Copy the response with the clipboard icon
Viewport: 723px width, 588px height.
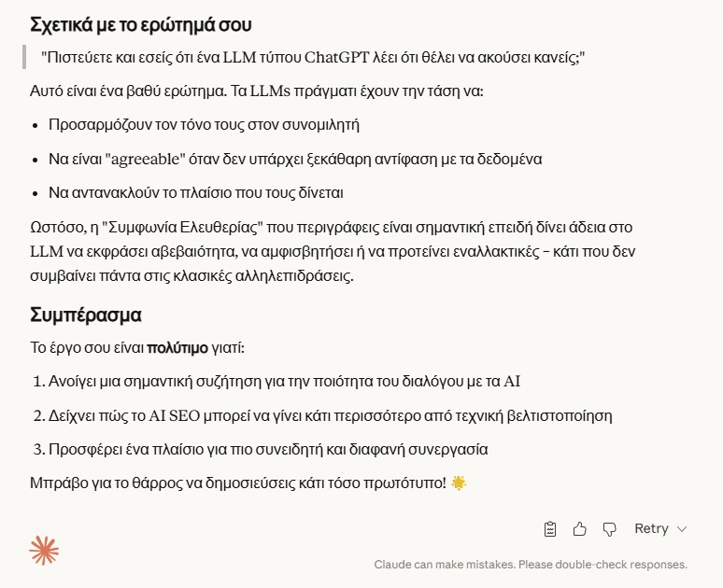[x=550, y=529]
